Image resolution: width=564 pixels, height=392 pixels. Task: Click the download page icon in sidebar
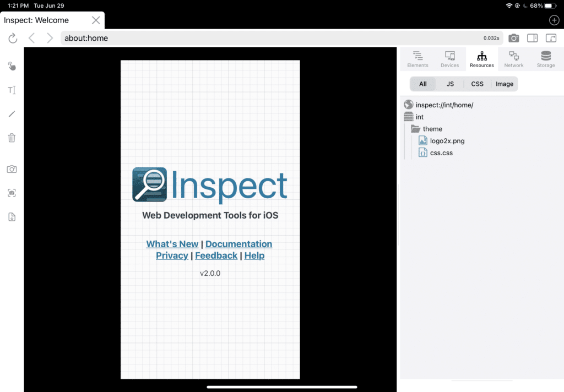click(12, 217)
